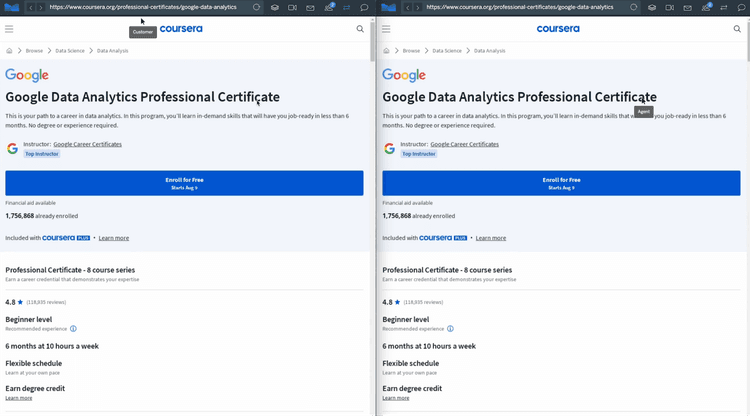Click URL address field in right pane

(x=520, y=7)
